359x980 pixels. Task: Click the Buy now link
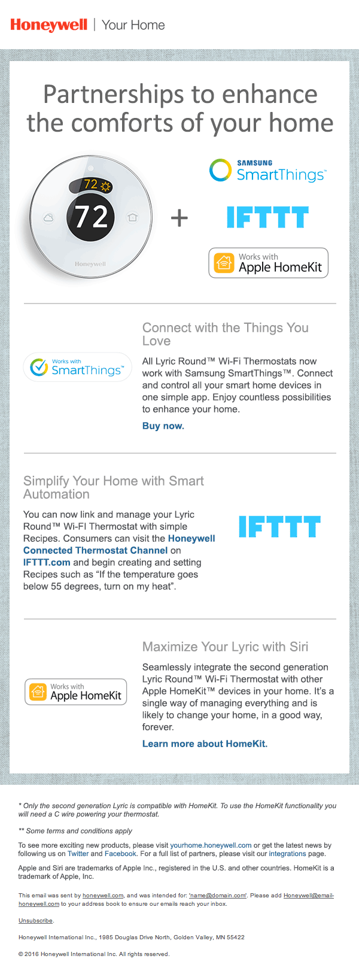point(163,426)
